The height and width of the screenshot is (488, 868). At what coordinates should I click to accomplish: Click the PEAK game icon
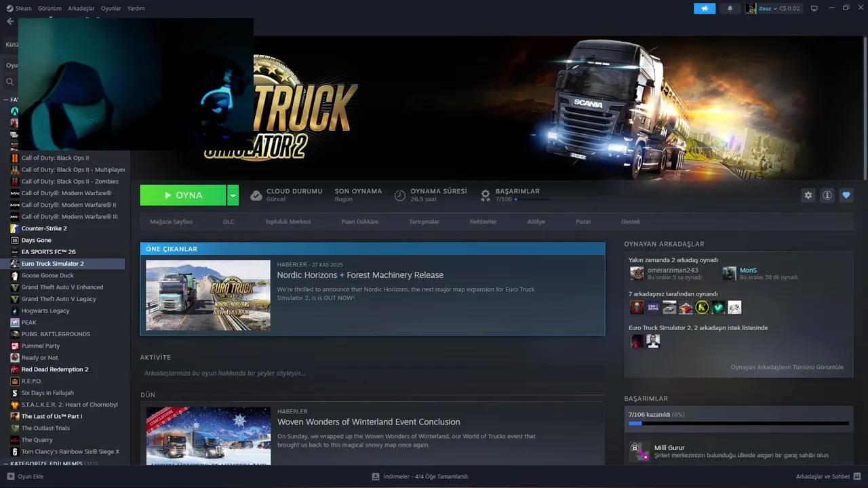(x=15, y=323)
